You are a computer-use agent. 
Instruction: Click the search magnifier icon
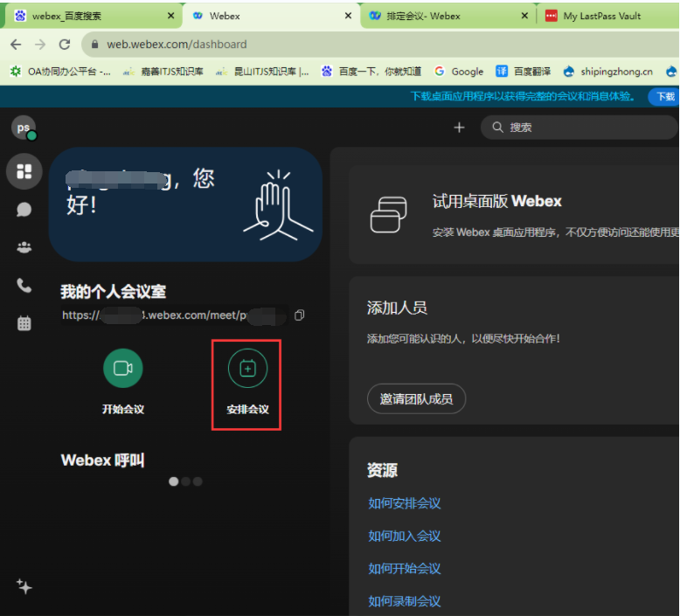pos(498,127)
